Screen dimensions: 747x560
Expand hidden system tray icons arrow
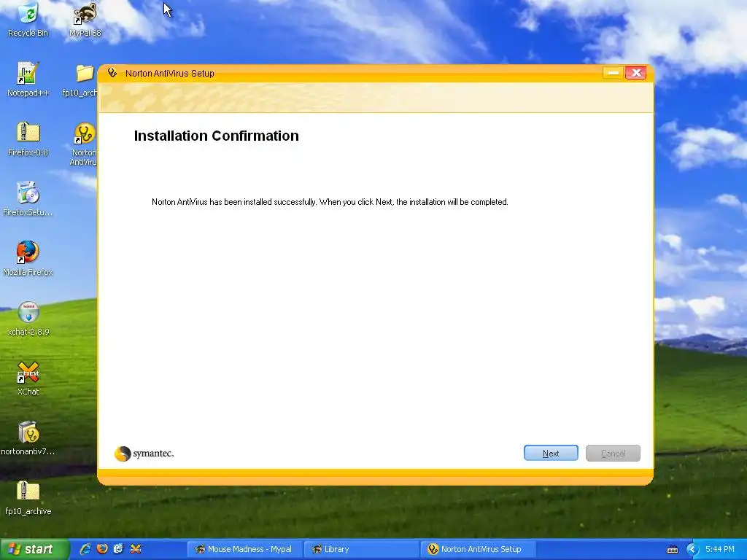point(692,550)
